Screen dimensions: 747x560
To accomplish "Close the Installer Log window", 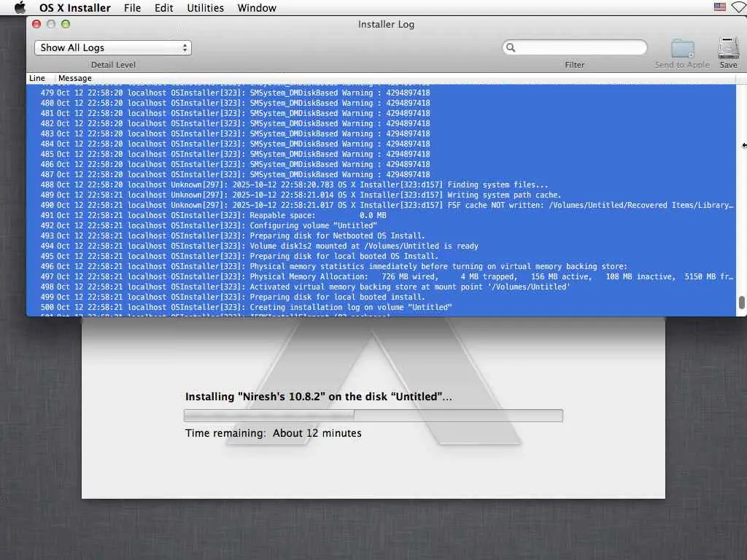I will tap(36, 24).
